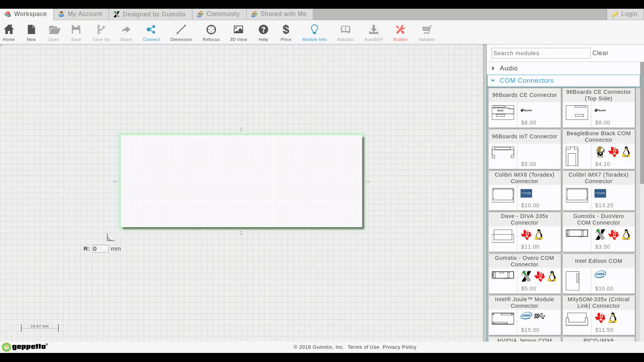Image resolution: width=644 pixels, height=362 pixels.
Task: Open the Privacy Policy link
Action: (399, 347)
